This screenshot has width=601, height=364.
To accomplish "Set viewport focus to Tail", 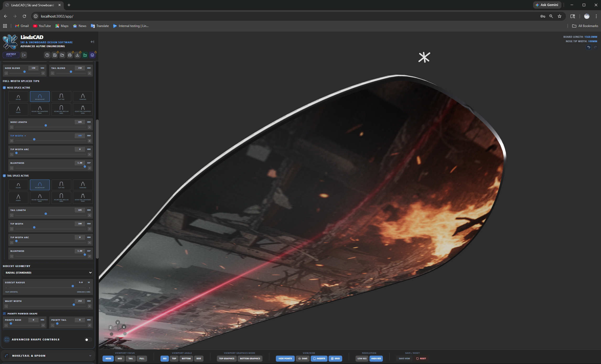I will 131,358.
